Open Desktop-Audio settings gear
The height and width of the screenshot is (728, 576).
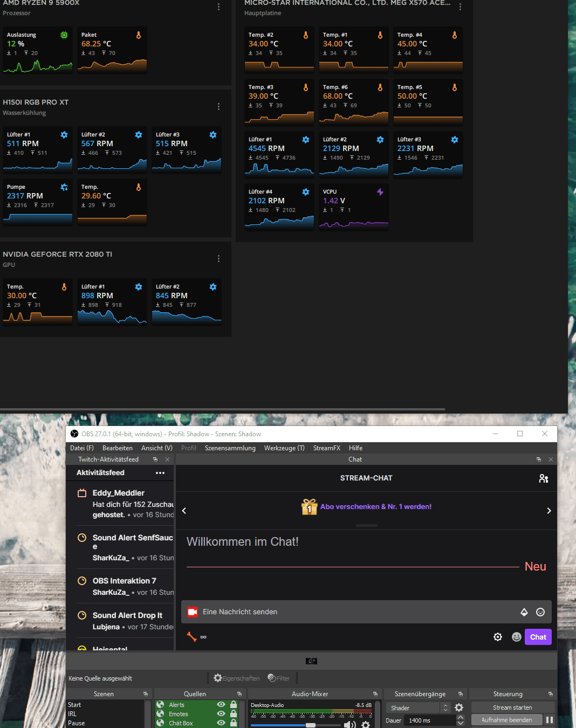(x=366, y=725)
